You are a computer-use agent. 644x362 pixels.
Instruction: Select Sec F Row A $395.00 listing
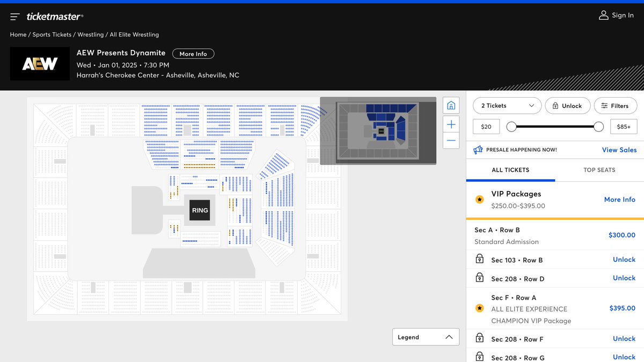(x=555, y=308)
